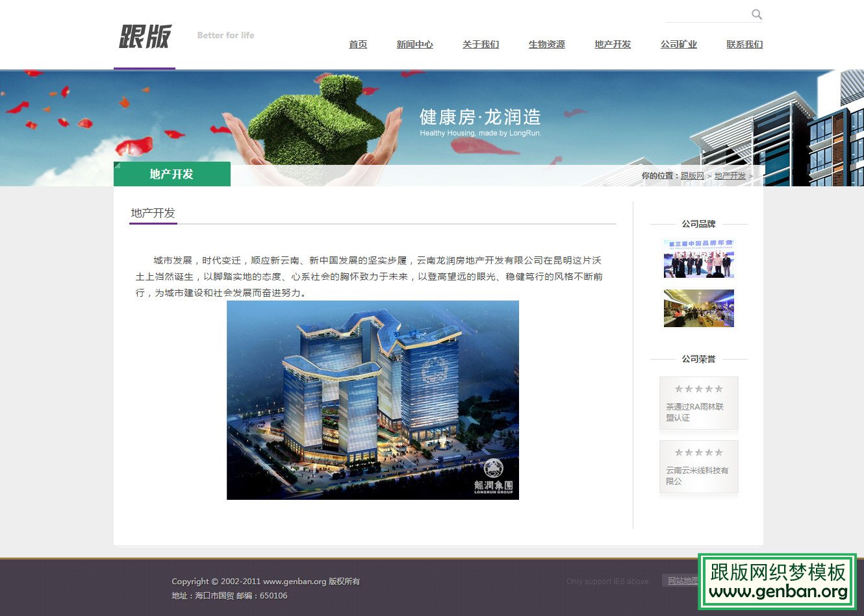Click the first 公司品牌 event photo thumbnail
Screen dimensions: 864x616
(698, 258)
